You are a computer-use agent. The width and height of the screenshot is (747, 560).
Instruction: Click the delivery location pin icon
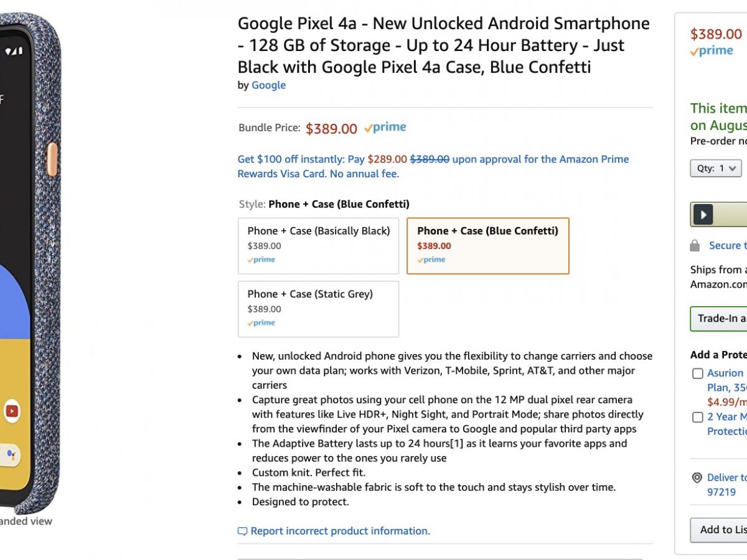click(x=697, y=478)
